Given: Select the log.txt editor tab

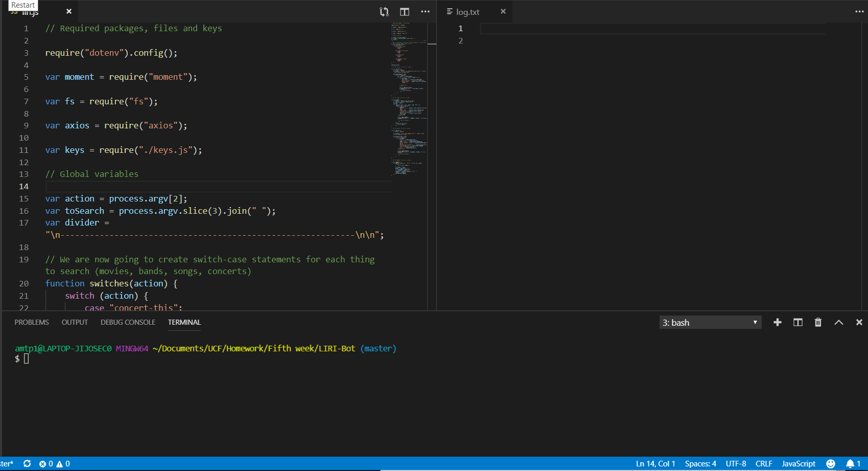Looking at the screenshot, I should pyautogui.click(x=467, y=11).
